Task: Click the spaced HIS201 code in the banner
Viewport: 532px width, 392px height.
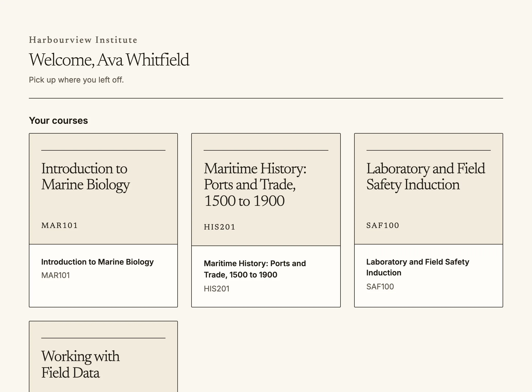Action: click(220, 227)
